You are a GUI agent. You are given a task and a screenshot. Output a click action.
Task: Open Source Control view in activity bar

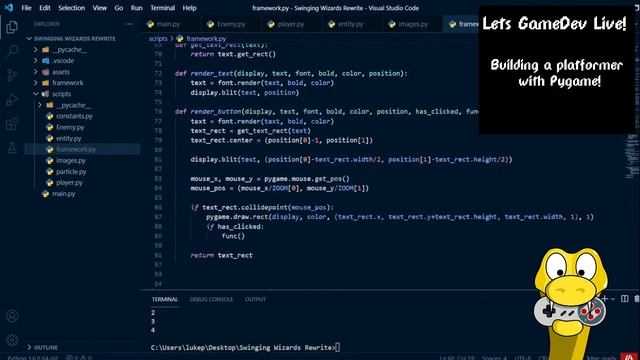(x=12, y=75)
